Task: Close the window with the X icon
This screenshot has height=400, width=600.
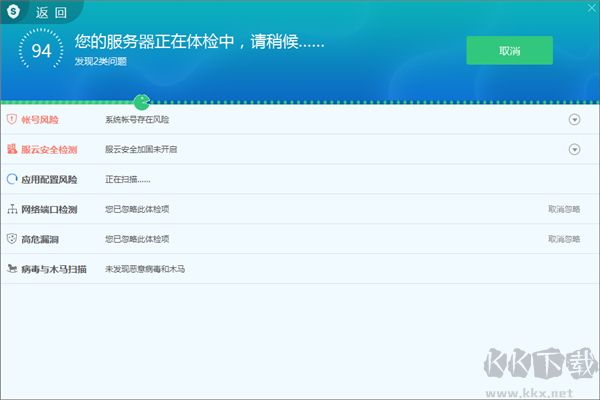Action: 592,8
